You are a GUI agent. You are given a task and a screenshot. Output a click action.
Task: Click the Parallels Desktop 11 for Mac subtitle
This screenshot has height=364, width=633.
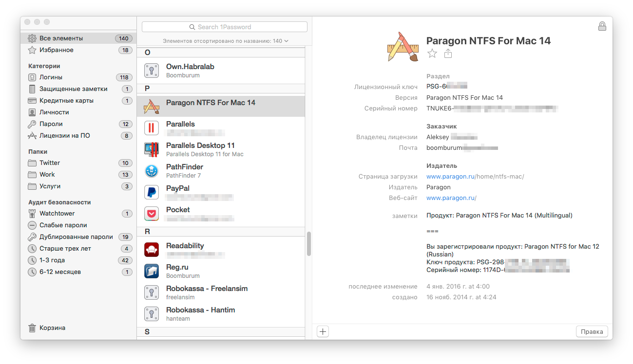pos(205,154)
